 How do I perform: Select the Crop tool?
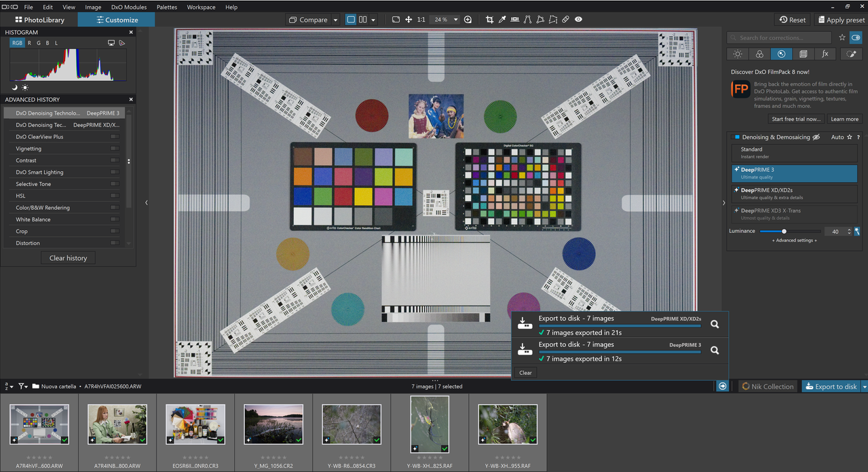click(489, 20)
